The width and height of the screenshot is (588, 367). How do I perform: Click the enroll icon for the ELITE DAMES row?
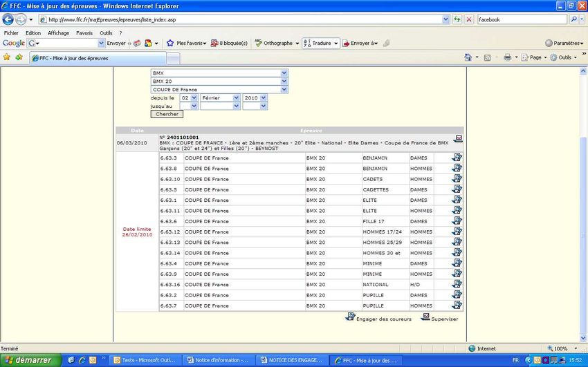pyautogui.click(x=457, y=200)
